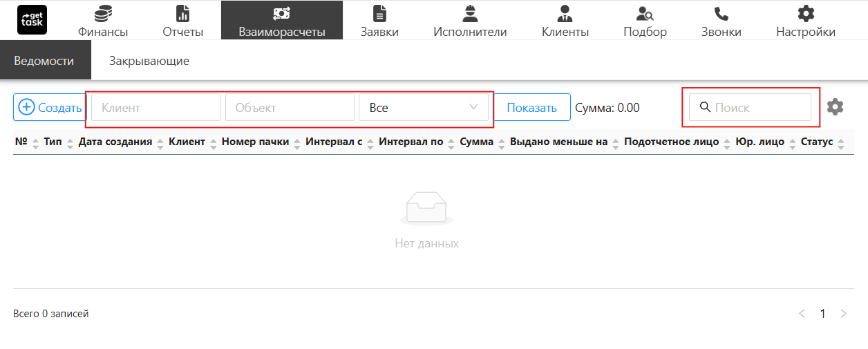
Task: Open the Исполнители workers section
Action: (x=470, y=21)
